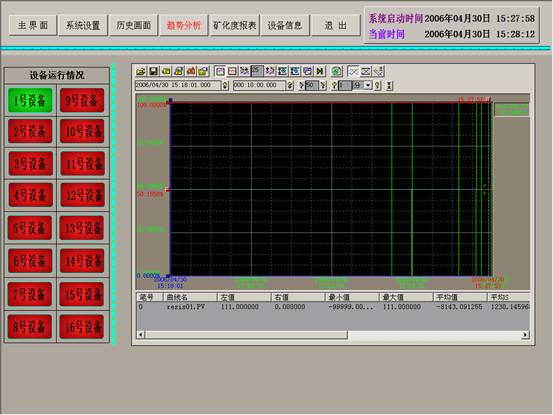Click the red chart icon in toolbar
553x415 pixels.
click(191, 71)
